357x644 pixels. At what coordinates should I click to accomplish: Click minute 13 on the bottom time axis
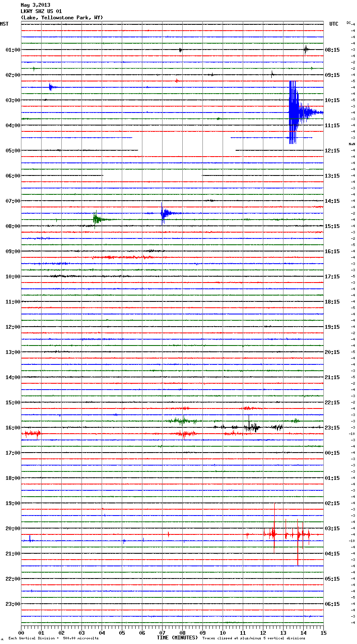[283, 632]
